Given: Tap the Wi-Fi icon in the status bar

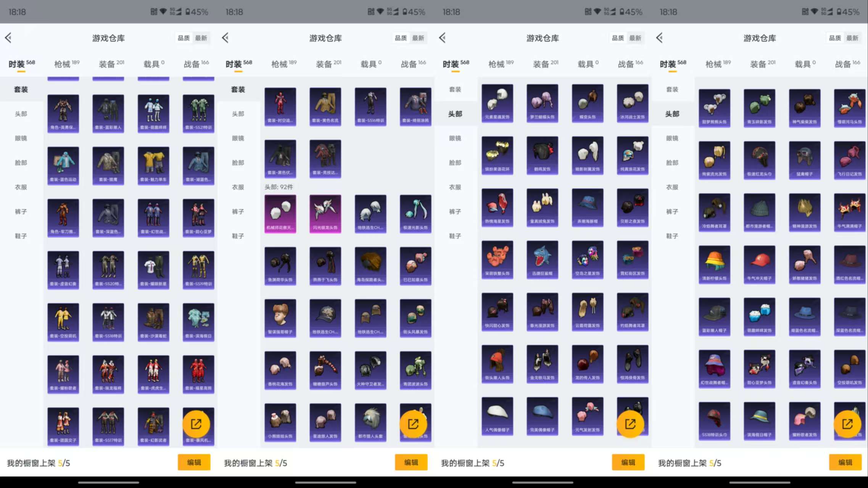Looking at the screenshot, I should pyautogui.click(x=164, y=12).
